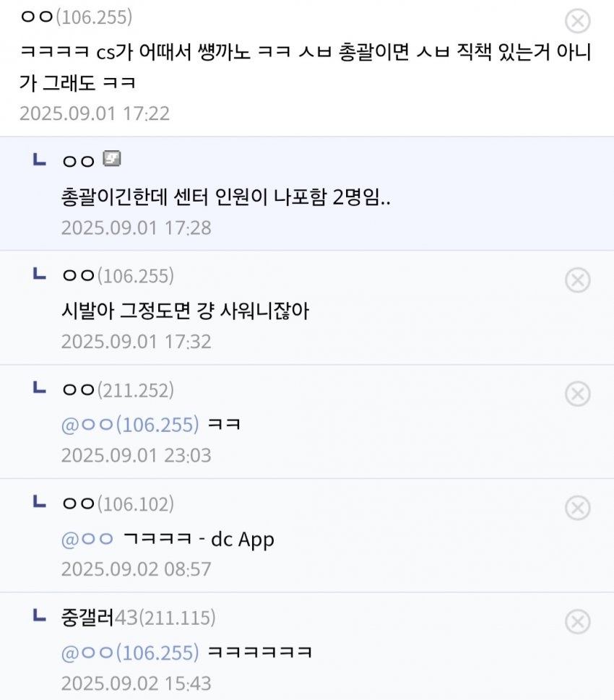
Task: Click the X icon on the 17:32 reply
Action: (576, 280)
